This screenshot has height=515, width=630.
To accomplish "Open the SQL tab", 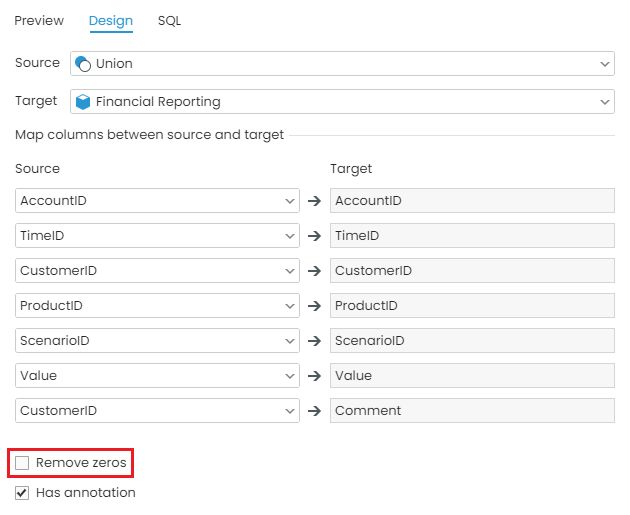I will [x=169, y=20].
